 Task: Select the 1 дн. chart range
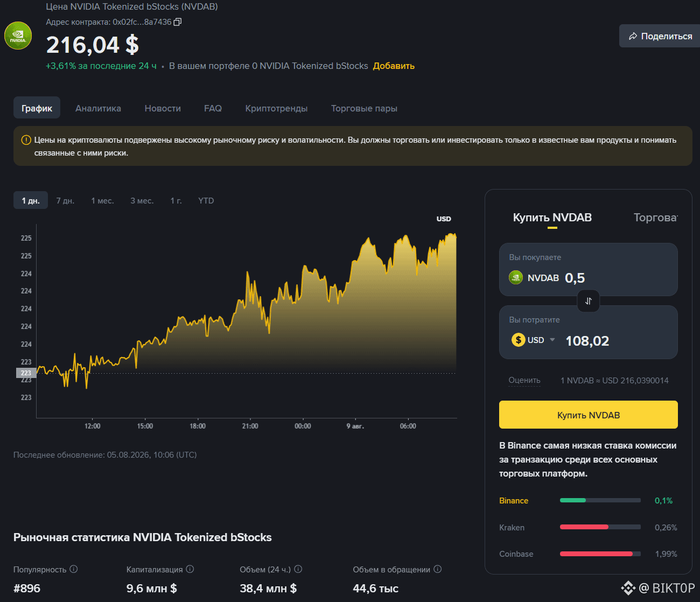[31, 200]
